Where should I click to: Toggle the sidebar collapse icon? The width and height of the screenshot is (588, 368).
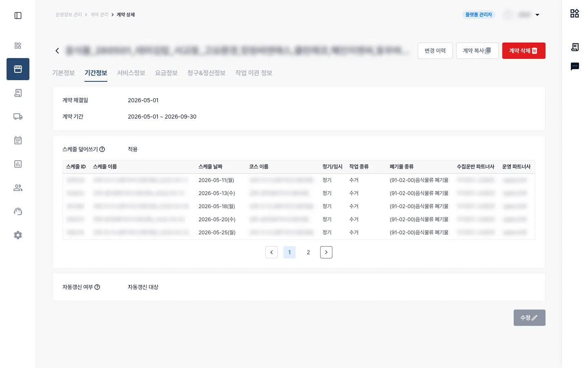pos(18,16)
